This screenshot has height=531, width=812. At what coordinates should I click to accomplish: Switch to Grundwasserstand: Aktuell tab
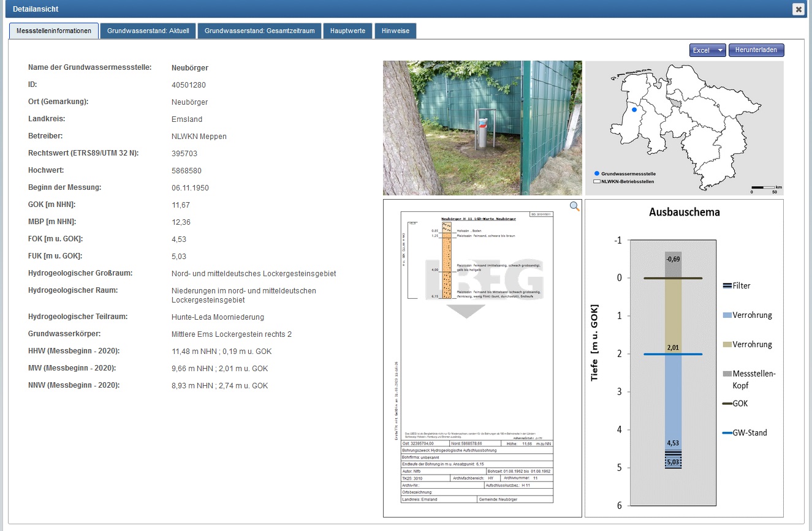148,31
